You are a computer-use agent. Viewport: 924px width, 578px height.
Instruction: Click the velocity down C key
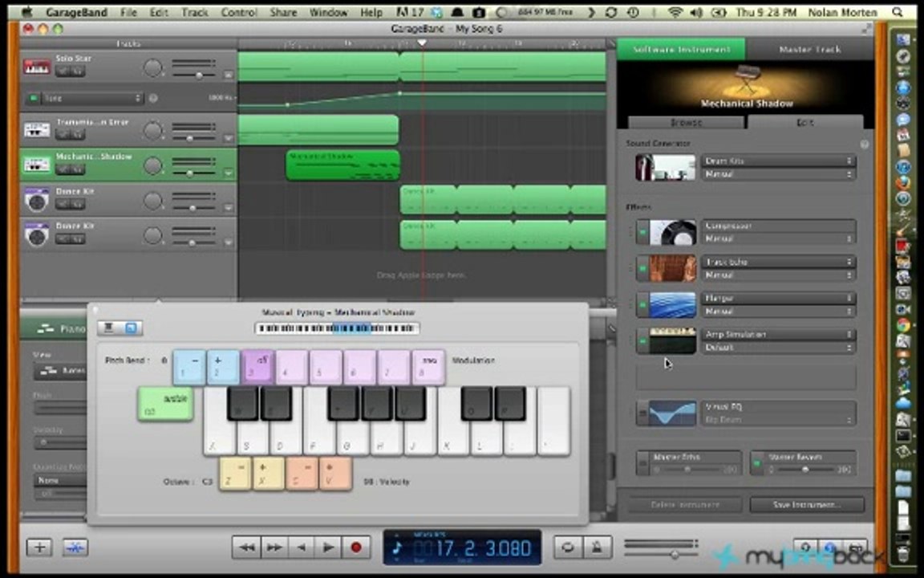click(302, 474)
